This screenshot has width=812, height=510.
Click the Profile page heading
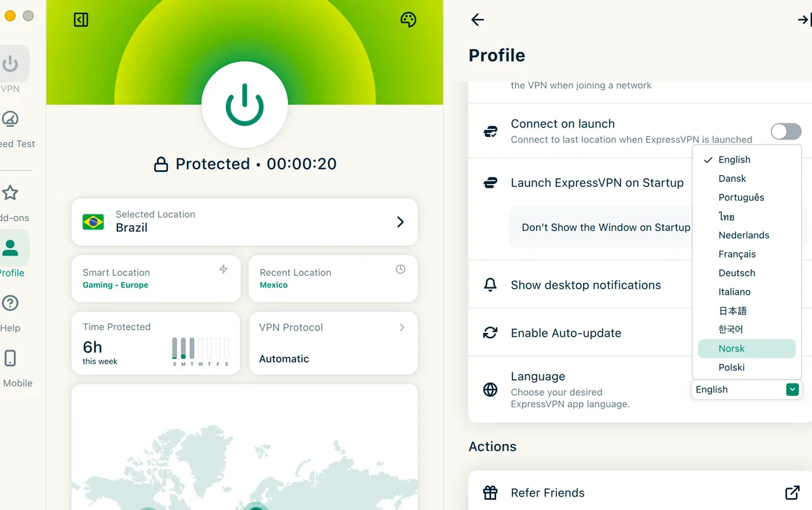[497, 55]
